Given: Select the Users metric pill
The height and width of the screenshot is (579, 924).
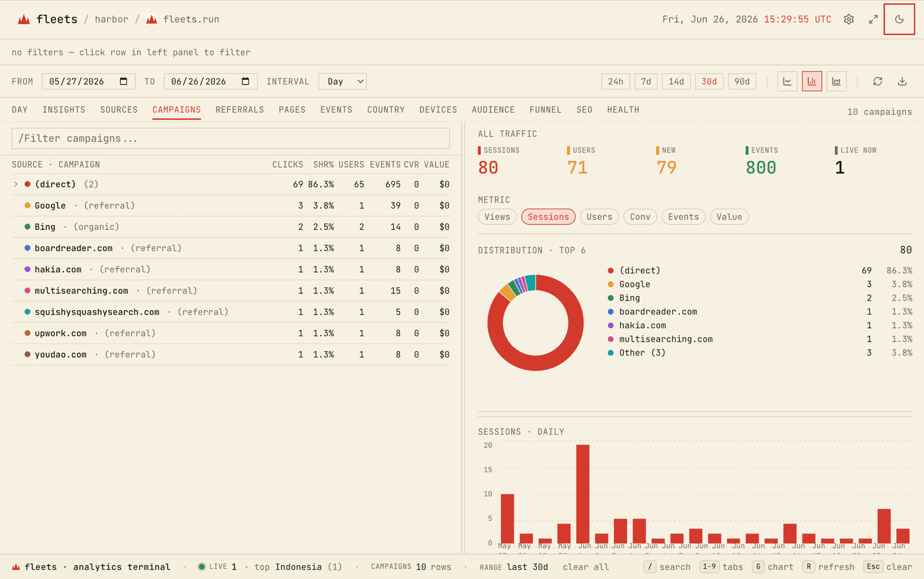Looking at the screenshot, I should (599, 217).
